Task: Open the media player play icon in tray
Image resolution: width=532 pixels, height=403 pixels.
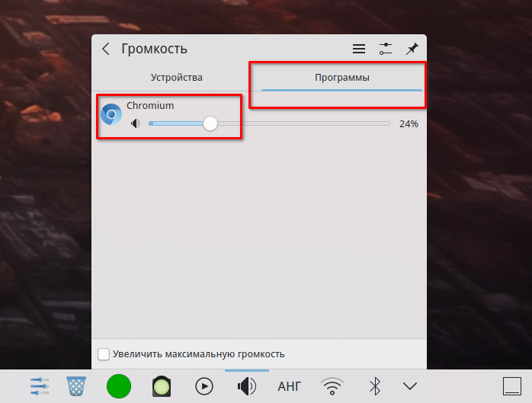Action: pos(204,386)
